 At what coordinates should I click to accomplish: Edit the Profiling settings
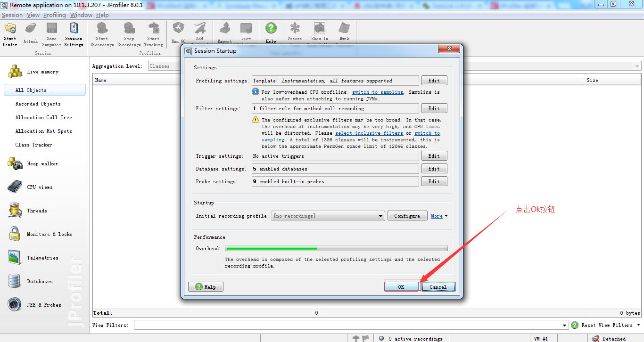pos(434,81)
